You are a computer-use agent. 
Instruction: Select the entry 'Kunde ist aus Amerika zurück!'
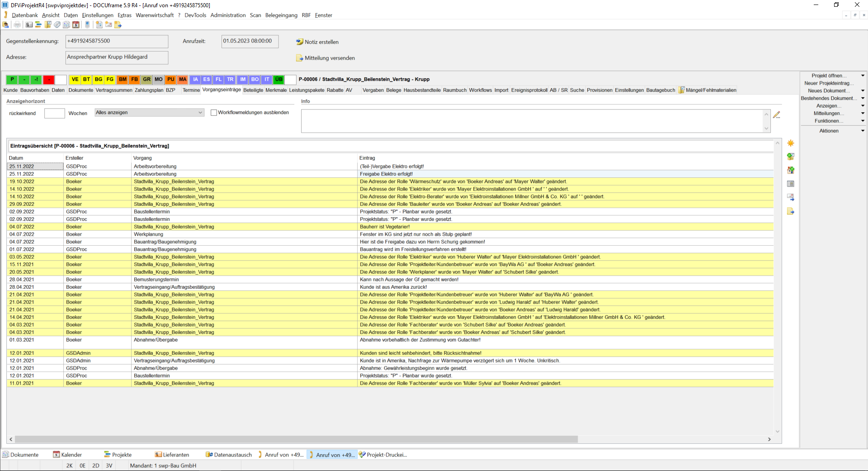pos(390,287)
